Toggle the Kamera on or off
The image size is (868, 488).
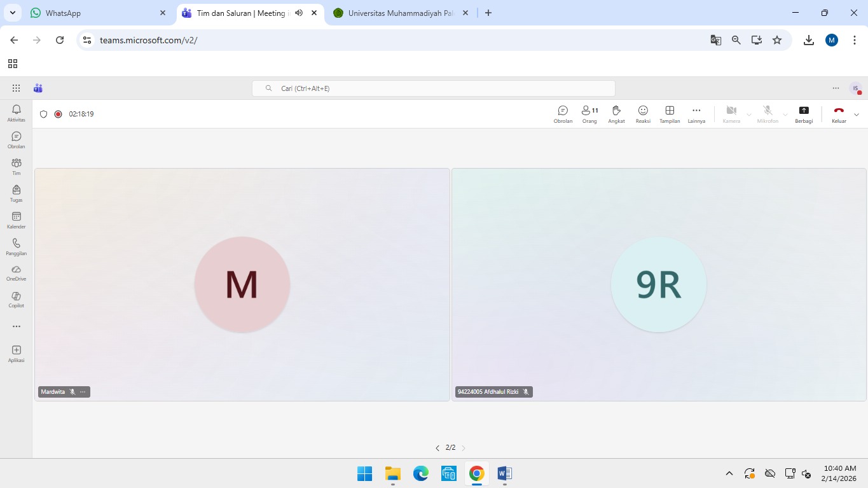pyautogui.click(x=731, y=114)
